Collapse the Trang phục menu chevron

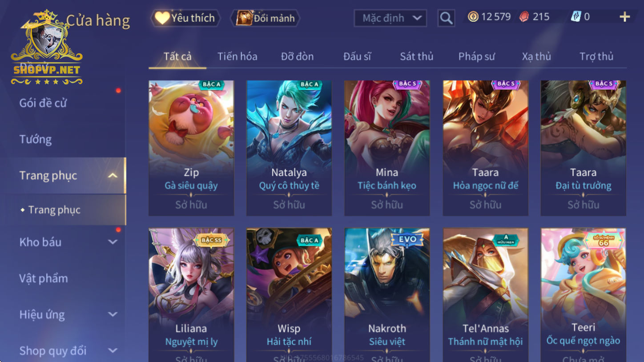coord(113,176)
